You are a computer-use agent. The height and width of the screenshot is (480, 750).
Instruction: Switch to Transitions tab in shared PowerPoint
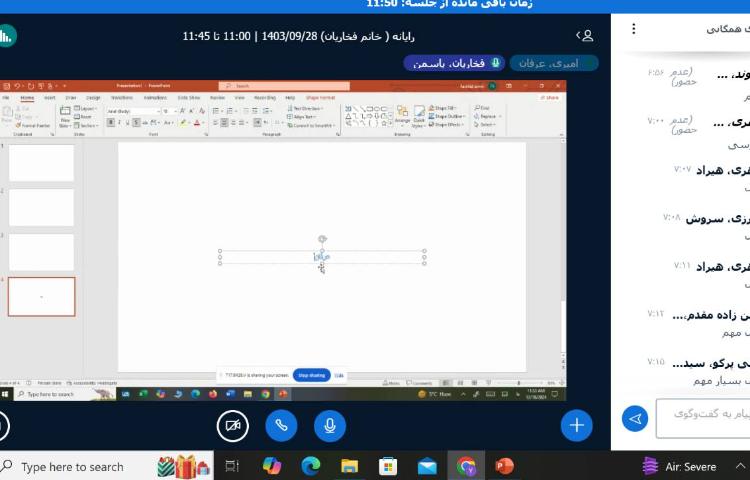coord(121,98)
